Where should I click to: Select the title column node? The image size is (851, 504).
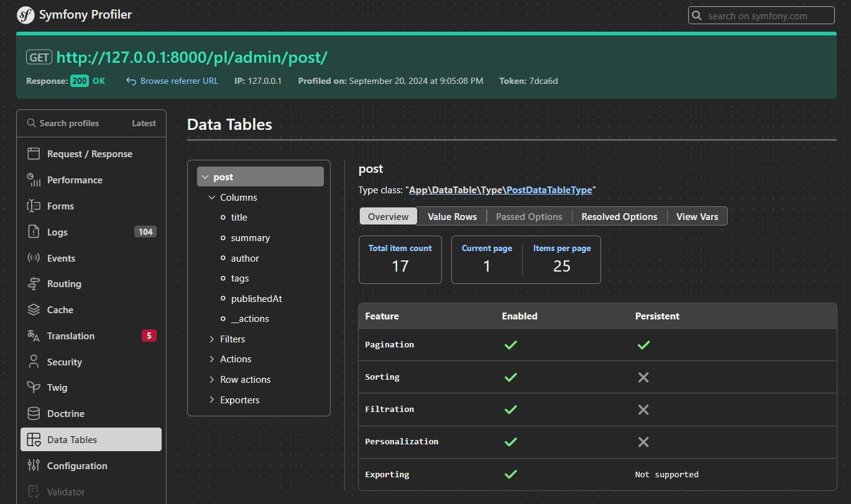(239, 218)
